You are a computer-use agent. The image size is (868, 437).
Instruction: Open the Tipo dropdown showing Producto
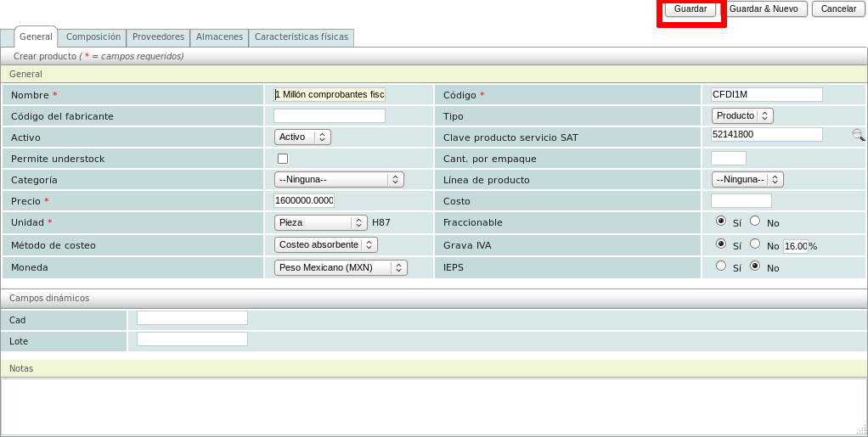coord(741,115)
